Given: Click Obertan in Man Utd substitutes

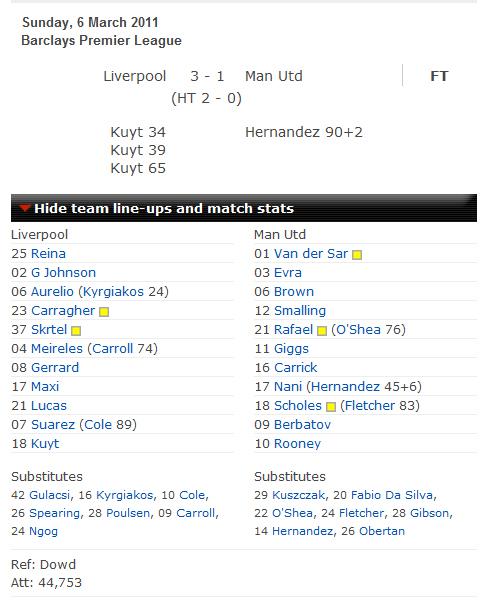Looking at the screenshot, I should click(x=382, y=531).
